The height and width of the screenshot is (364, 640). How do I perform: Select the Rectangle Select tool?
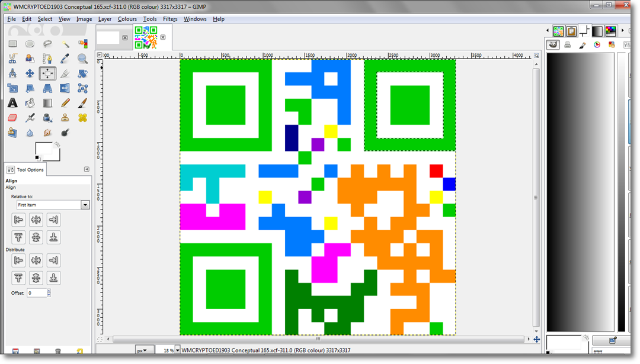pyautogui.click(x=12, y=44)
